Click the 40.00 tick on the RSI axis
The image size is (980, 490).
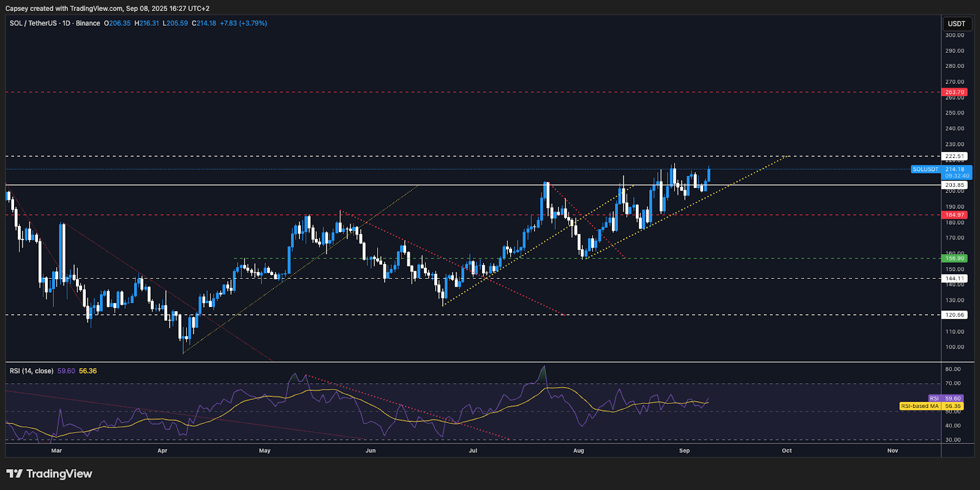(x=952, y=426)
